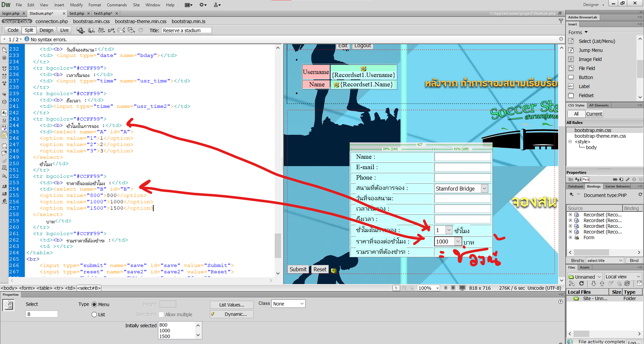644x344 pixels.
Task: Select the Menu type radio button
Action: [94, 304]
